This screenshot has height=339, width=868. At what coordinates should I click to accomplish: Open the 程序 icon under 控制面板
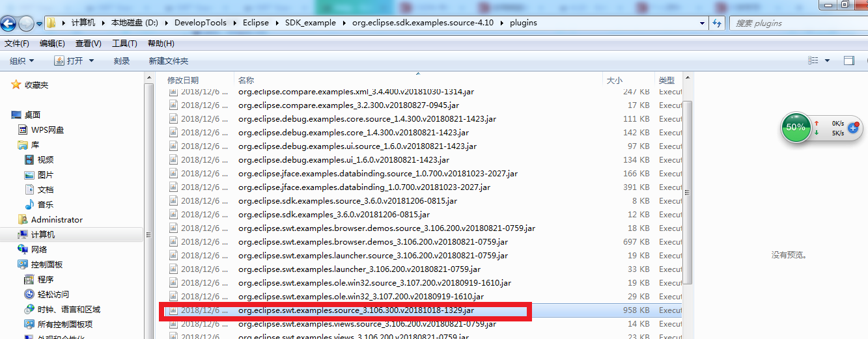[x=29, y=279]
